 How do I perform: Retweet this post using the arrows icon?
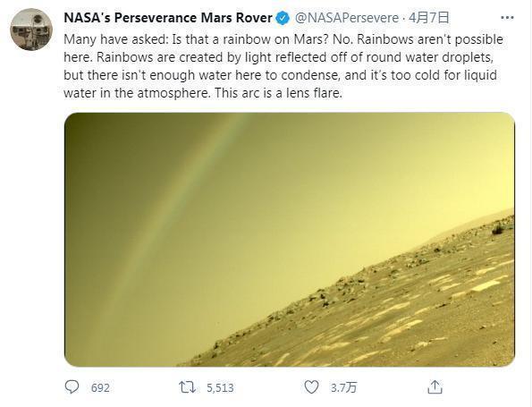click(187, 387)
